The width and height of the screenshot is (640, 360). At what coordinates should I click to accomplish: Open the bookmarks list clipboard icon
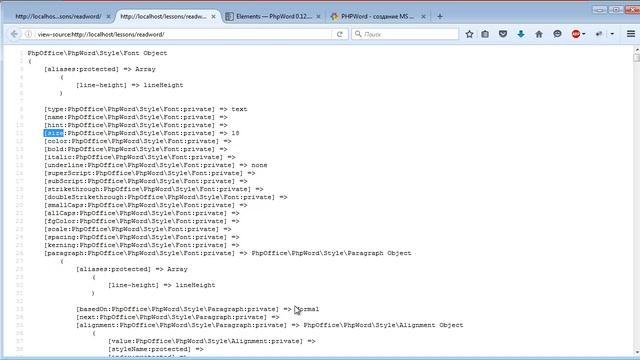(x=485, y=34)
